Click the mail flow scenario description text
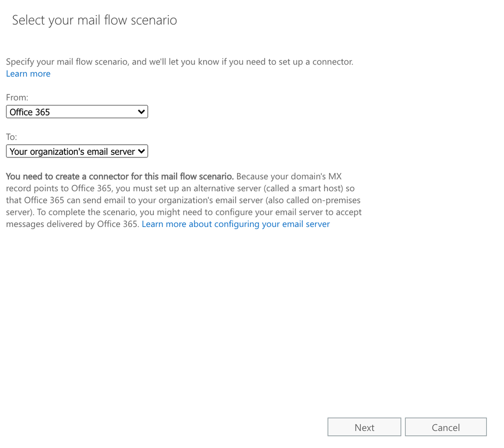 click(179, 62)
